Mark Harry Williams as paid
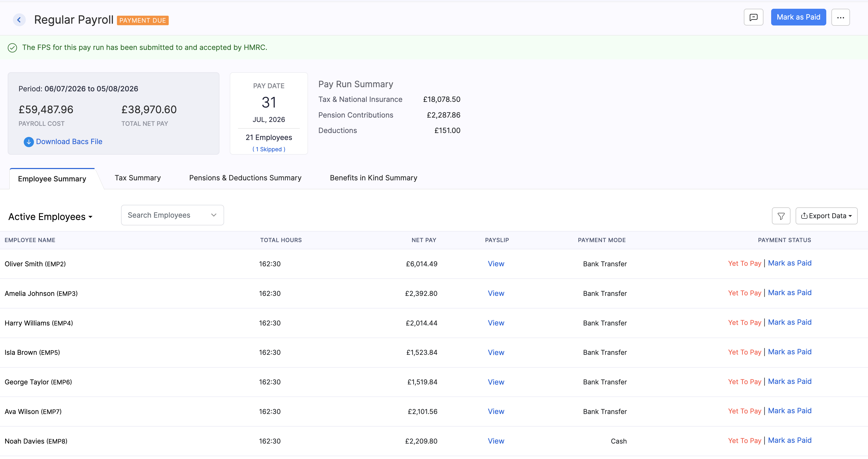The height and width of the screenshot is (459, 868). (789, 322)
